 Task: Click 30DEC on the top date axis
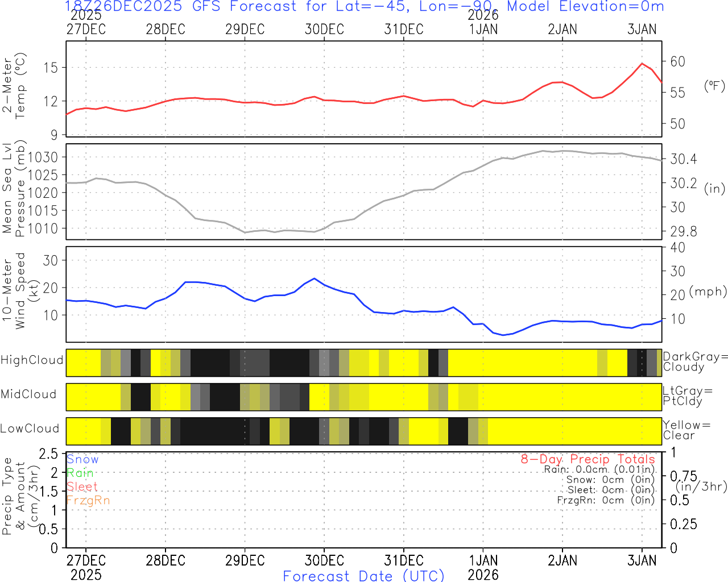(x=324, y=30)
